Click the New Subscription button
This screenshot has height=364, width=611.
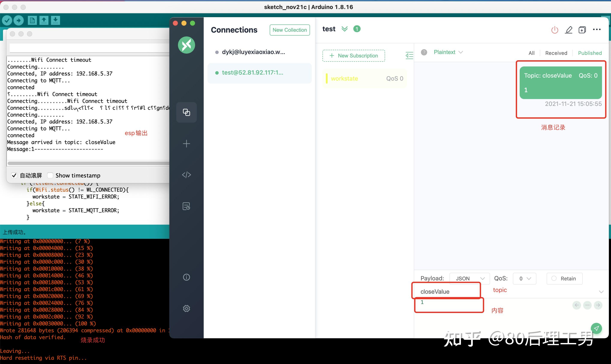[354, 56]
